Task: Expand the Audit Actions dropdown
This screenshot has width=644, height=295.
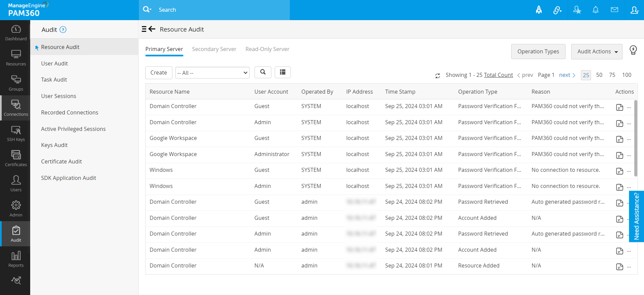Action: pos(597,52)
